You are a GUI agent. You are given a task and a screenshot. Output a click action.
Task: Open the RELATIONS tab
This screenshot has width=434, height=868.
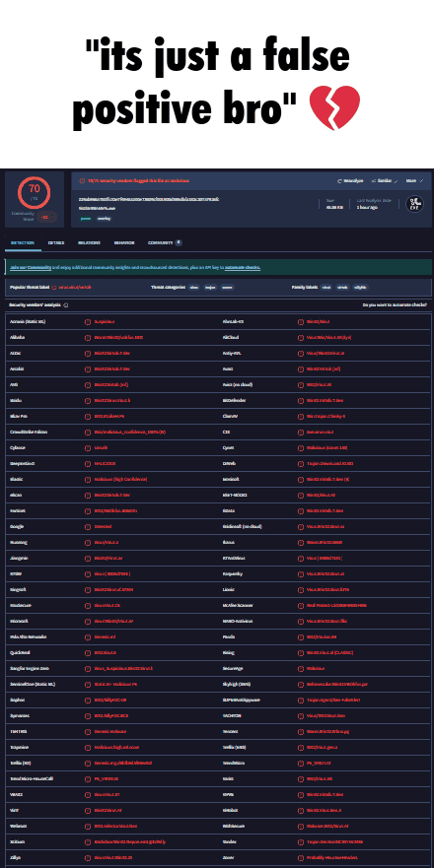[x=89, y=242]
